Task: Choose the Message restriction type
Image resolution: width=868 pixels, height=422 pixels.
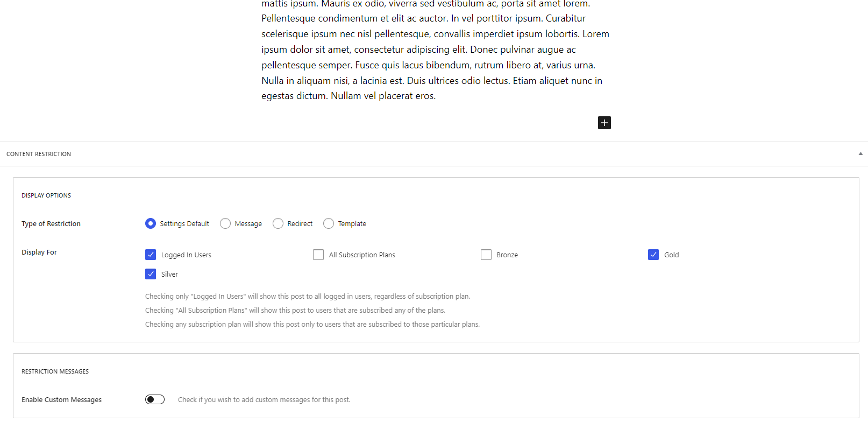Action: (225, 223)
